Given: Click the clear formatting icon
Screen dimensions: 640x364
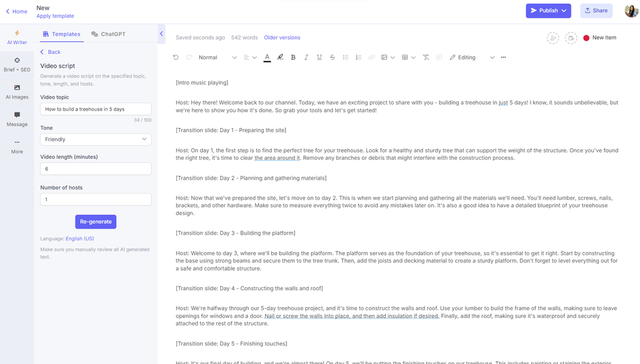Looking at the screenshot, I should pyautogui.click(x=426, y=58).
